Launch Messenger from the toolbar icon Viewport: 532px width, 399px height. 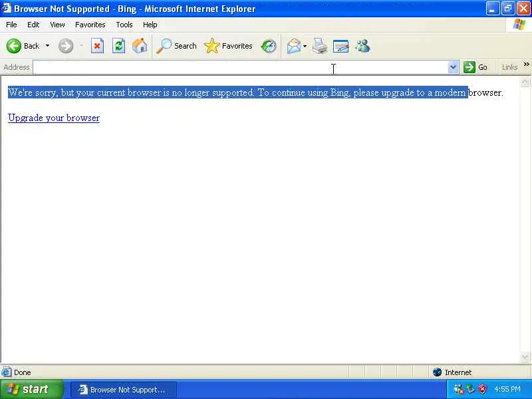coord(362,46)
